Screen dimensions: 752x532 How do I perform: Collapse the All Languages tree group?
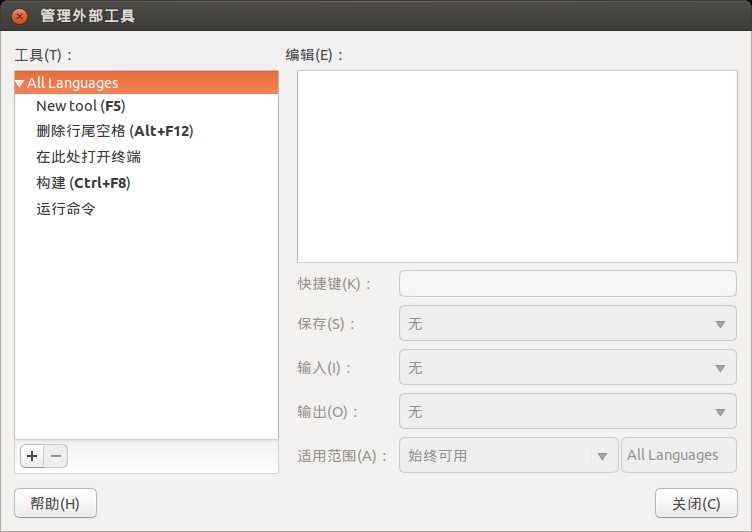(20, 83)
